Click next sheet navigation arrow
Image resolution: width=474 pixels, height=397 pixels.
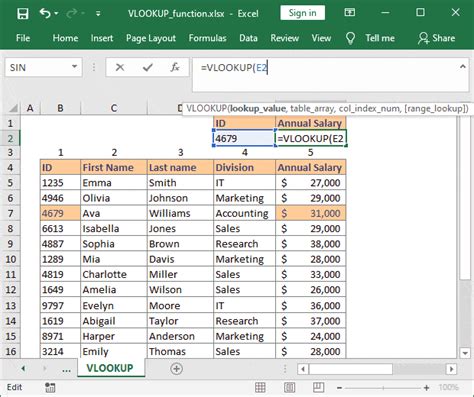(45, 369)
